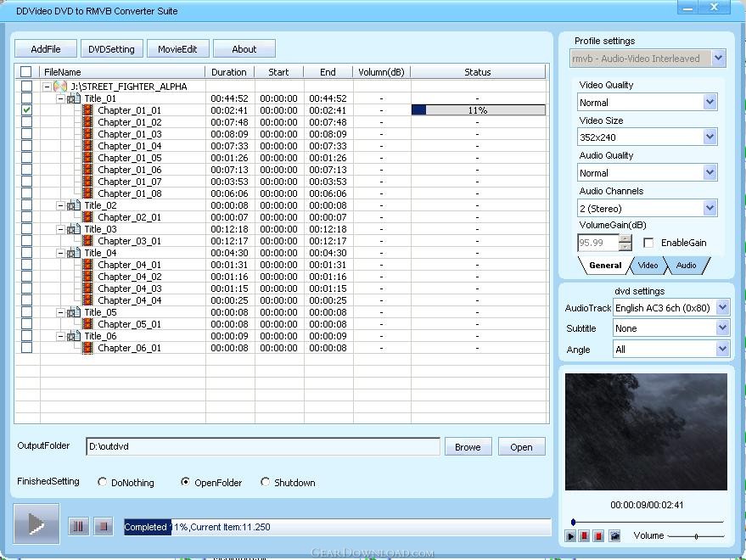Click the film strip icon of Chapter_02_01

(87, 217)
